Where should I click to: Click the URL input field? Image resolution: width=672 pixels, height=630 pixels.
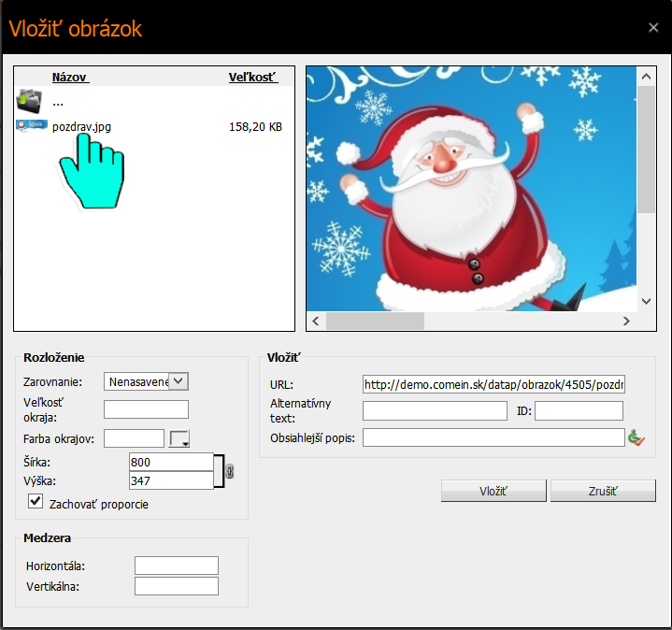[x=493, y=384]
